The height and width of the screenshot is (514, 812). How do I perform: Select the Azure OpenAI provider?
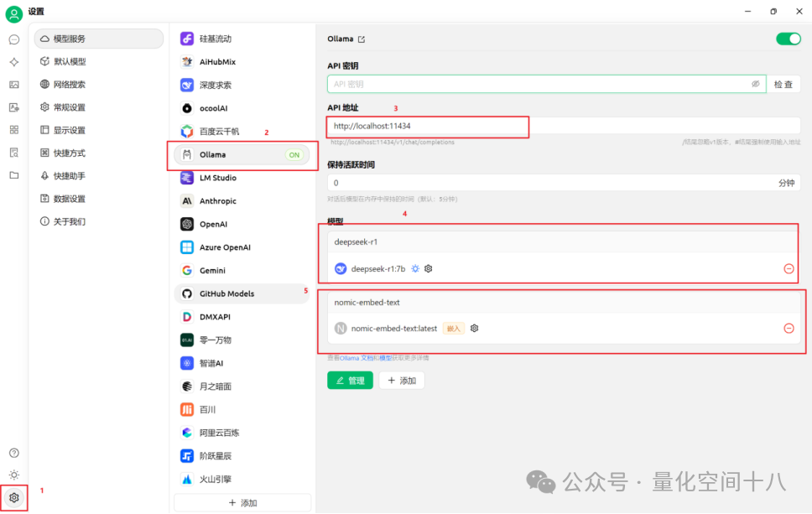(x=242, y=247)
